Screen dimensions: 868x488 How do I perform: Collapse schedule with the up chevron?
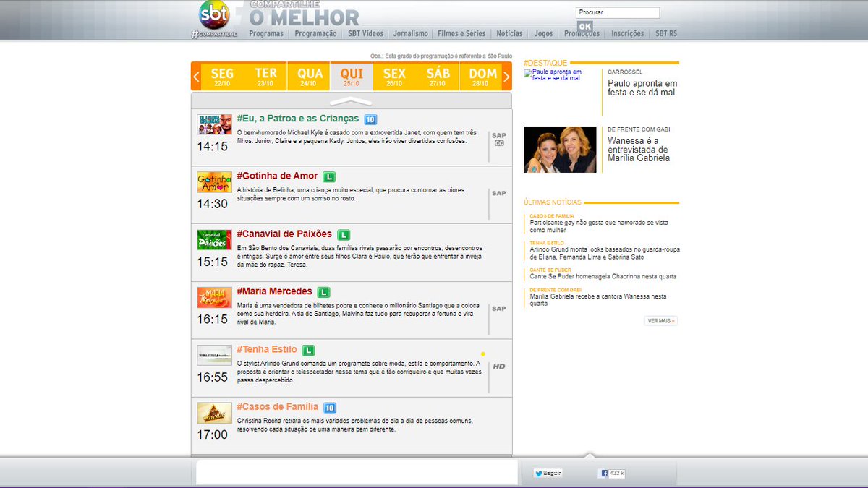click(x=351, y=101)
